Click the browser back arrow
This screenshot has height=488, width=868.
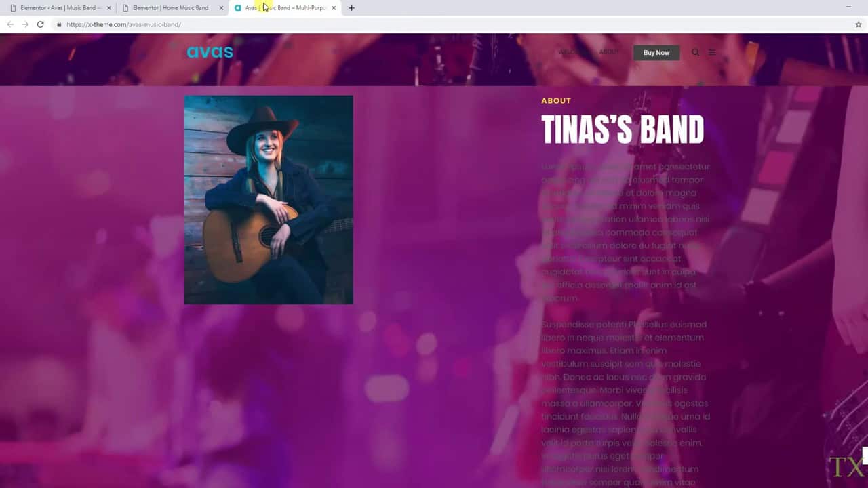point(10,24)
